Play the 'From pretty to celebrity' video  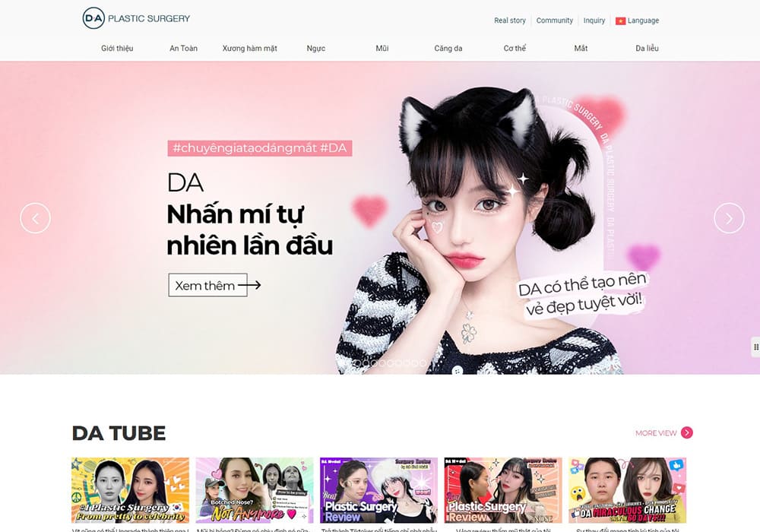point(130,490)
